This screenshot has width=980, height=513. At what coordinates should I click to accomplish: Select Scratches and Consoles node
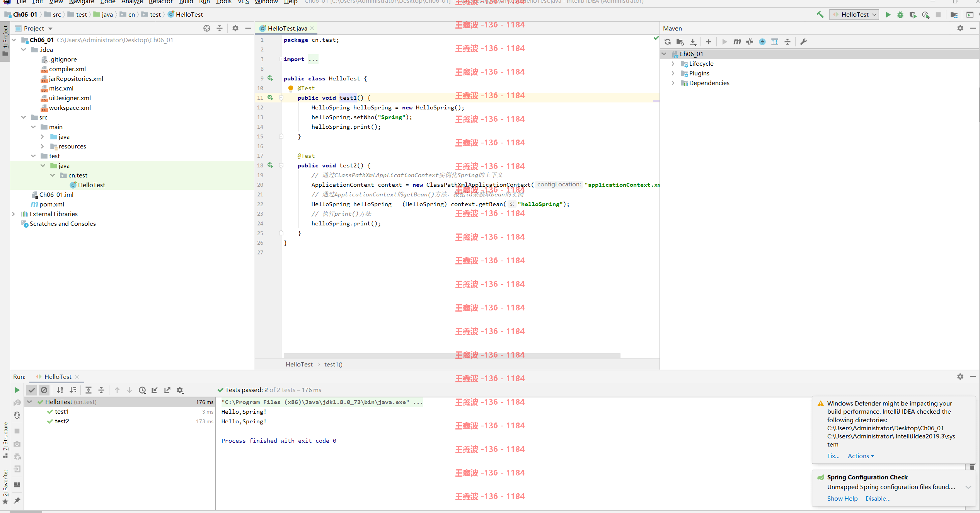pos(63,224)
